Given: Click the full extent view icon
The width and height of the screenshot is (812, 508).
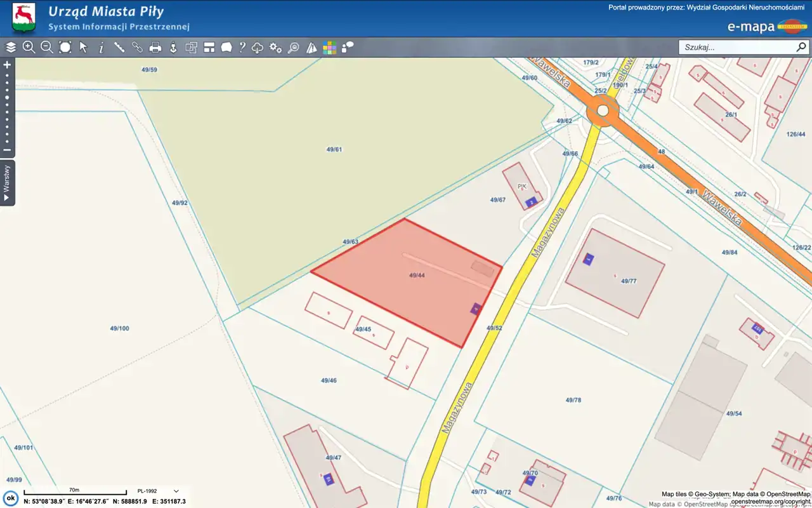Looking at the screenshot, I should [65, 47].
